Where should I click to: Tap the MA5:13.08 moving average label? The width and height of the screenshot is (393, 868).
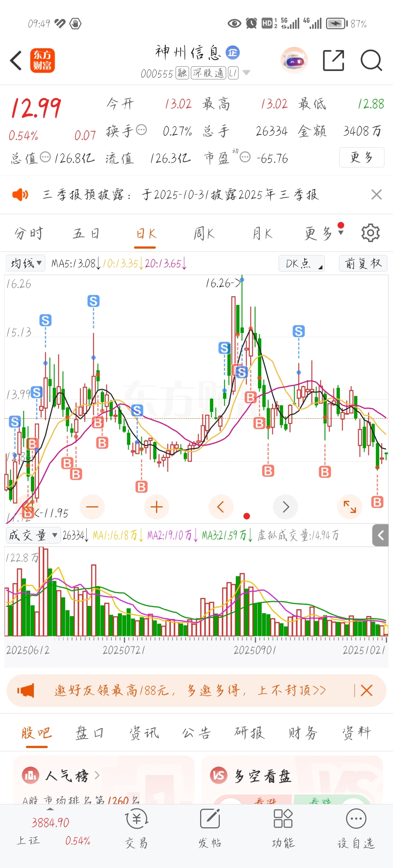pos(76,263)
